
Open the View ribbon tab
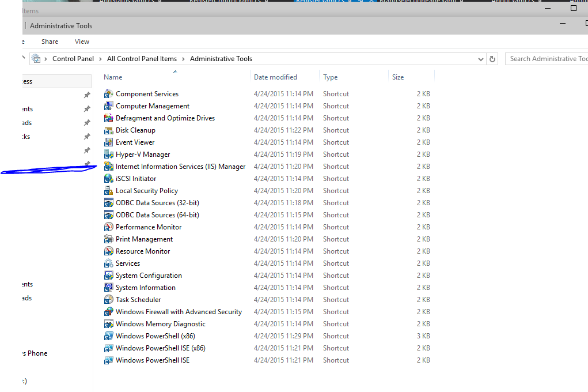(x=82, y=42)
